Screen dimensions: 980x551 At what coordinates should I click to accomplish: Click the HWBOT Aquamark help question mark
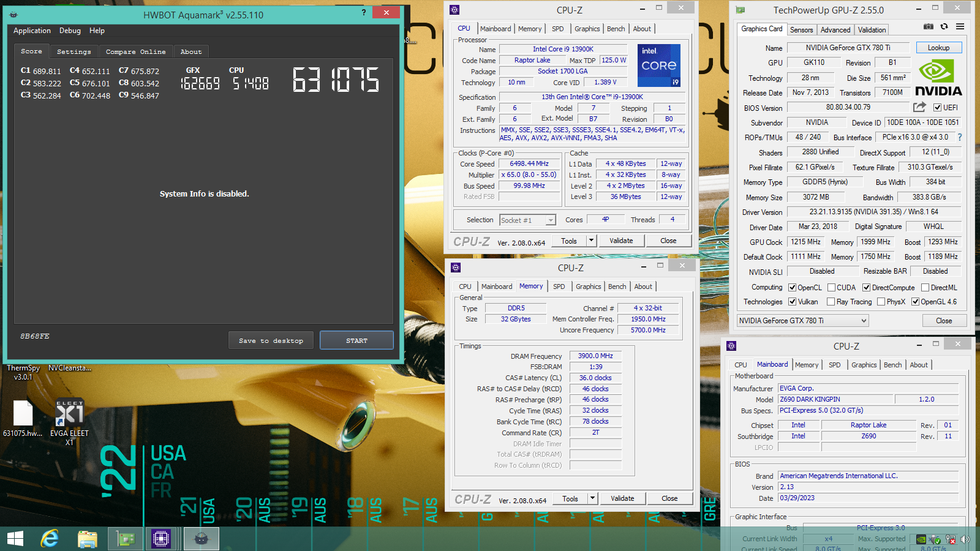[x=364, y=12]
